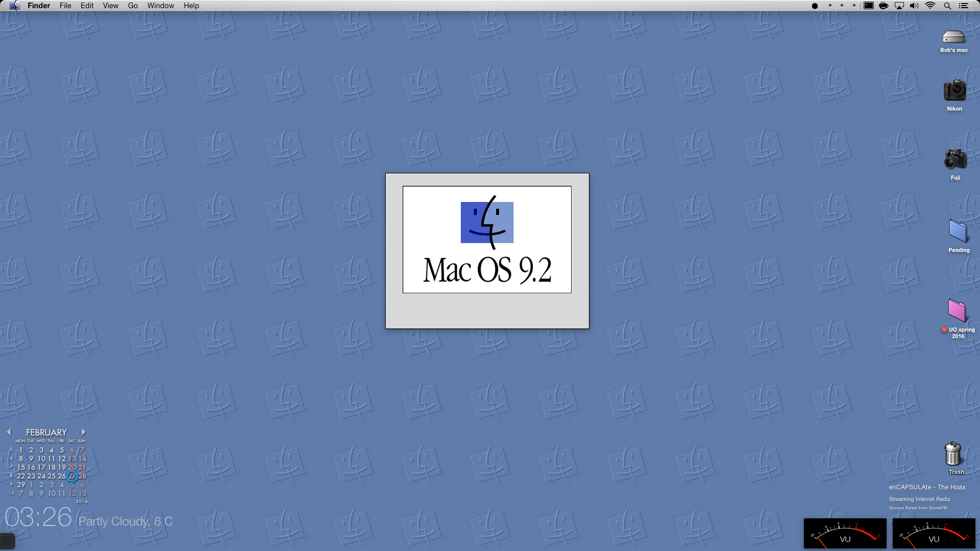Open the AirPlay display menu
The height and width of the screenshot is (551, 980).
[x=899, y=6]
